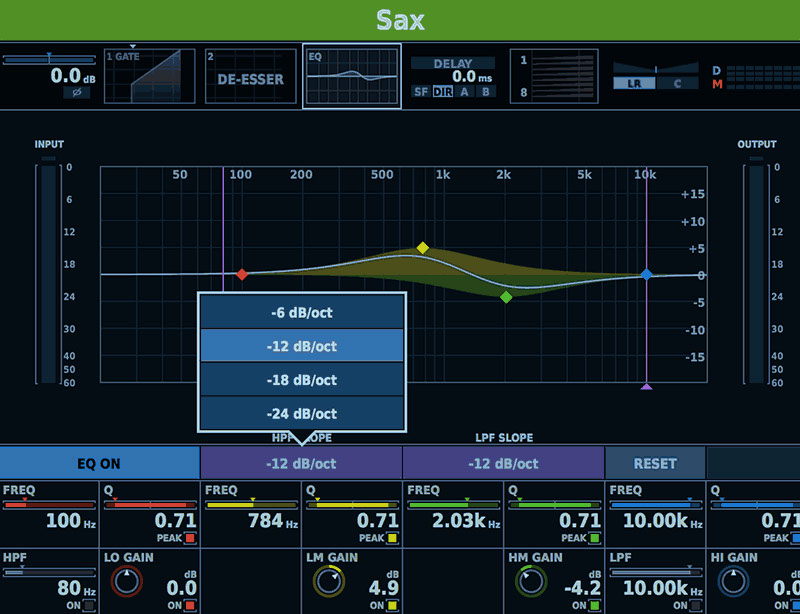Toggle the LO GAIN ON switch
This screenshot has height=614, width=800.
[190, 605]
